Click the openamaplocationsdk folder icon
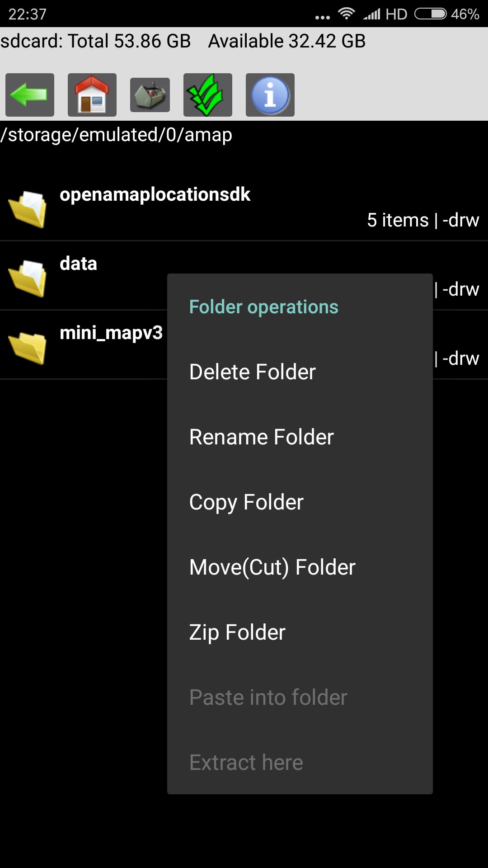Screen dimensions: 488x868 coord(28,208)
